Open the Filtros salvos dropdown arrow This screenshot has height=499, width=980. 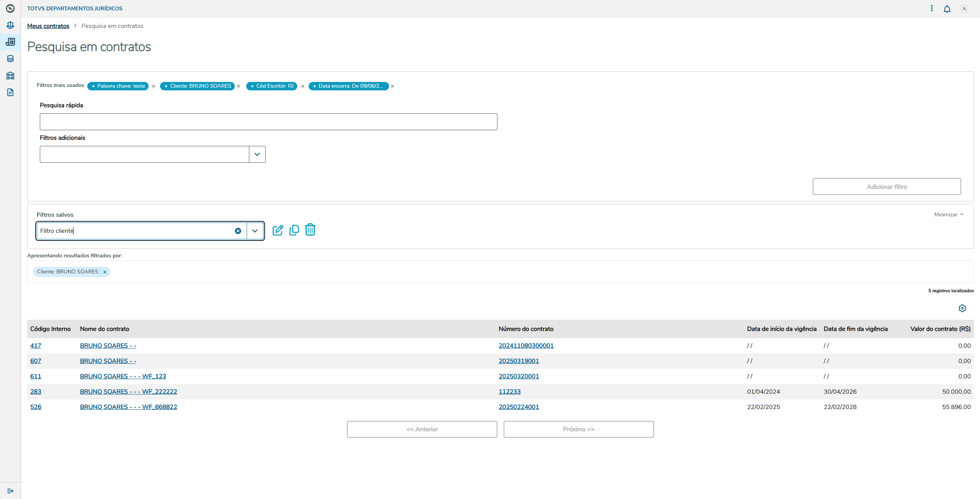(x=255, y=231)
